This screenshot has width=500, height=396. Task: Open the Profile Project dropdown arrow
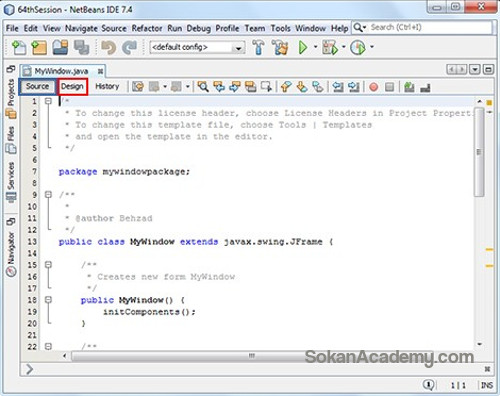pyautogui.click(x=372, y=47)
